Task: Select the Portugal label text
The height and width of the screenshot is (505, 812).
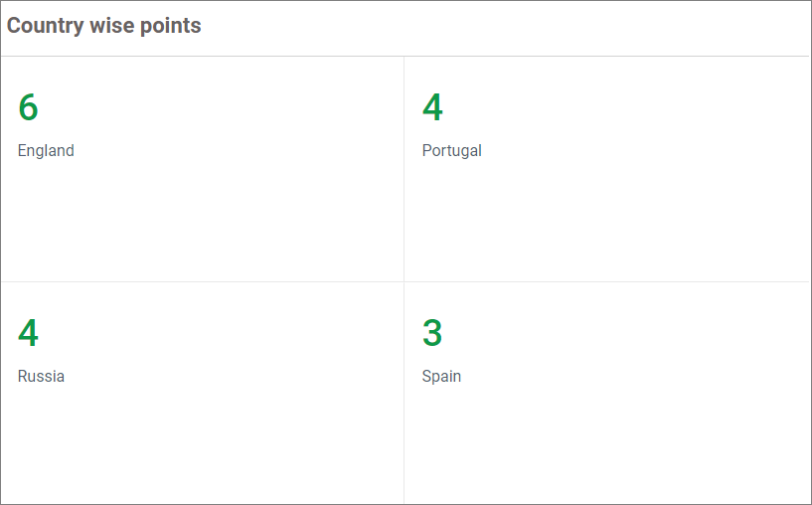Action: (451, 151)
